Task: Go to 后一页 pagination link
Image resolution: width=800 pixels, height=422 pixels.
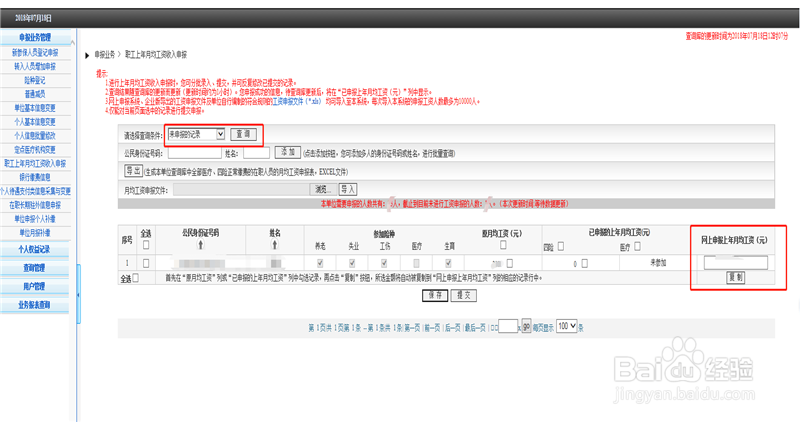Action: [452, 328]
